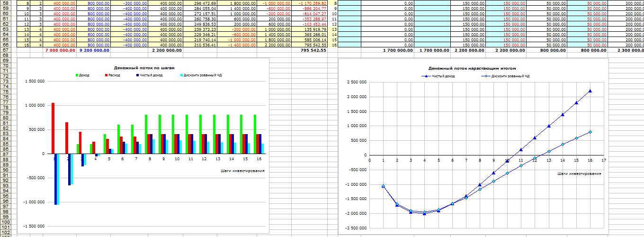Click right-table total 2 300 000.00

click(626, 50)
